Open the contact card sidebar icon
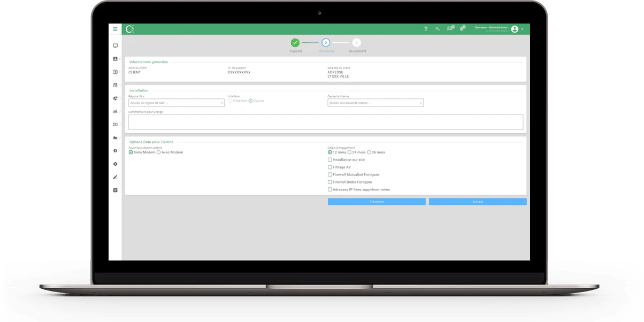 (115, 59)
